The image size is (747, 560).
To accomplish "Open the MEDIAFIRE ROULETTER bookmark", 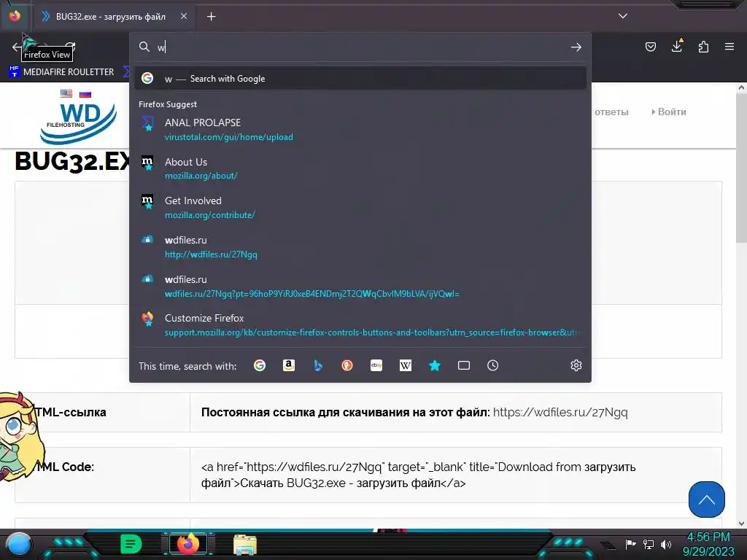I will (61, 72).
